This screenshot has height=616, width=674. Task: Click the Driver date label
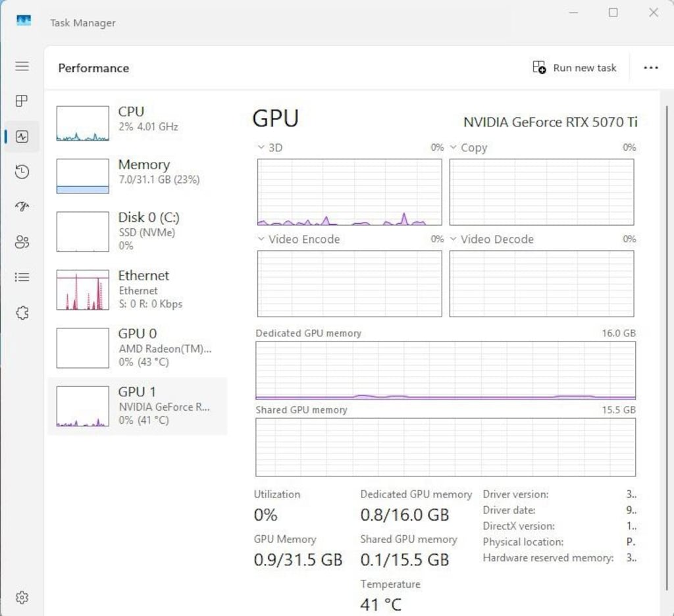[509, 510]
